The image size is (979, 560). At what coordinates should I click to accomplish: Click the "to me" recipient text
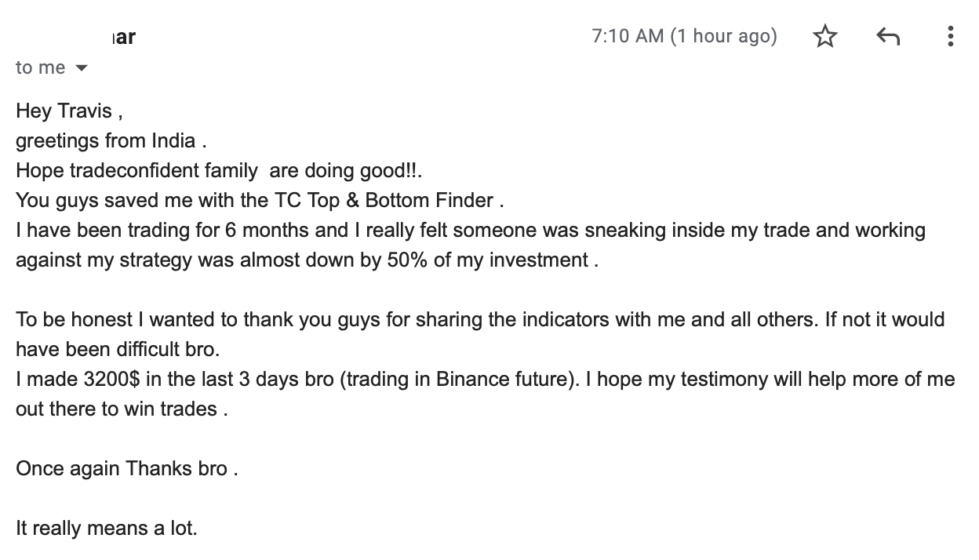(x=40, y=67)
